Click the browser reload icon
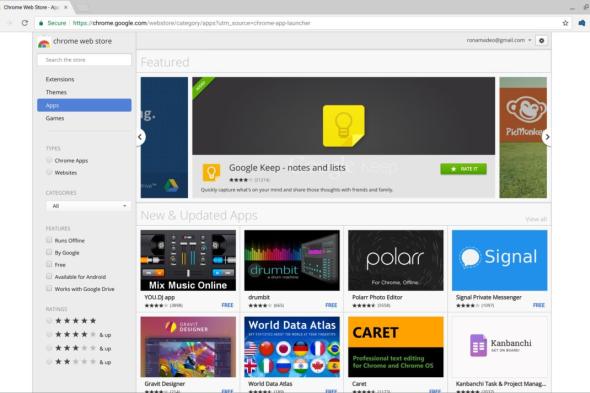Screen dimensions: 590x393 [25, 23]
